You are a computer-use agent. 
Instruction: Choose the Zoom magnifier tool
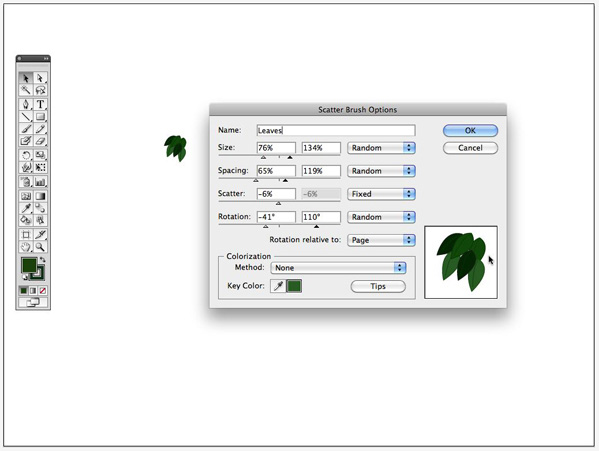point(40,247)
